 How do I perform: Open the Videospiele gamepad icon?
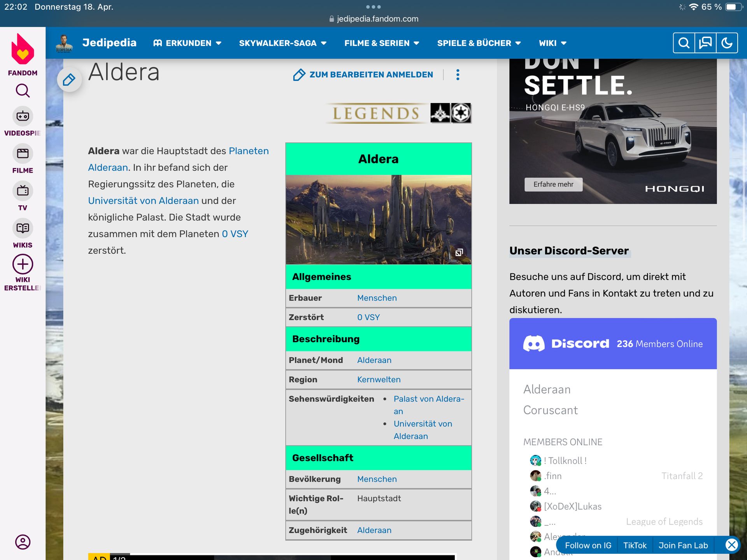click(23, 116)
